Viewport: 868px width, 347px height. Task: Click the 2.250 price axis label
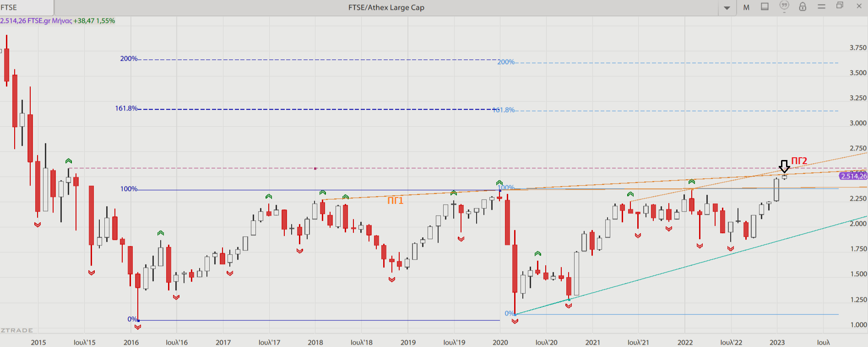[x=858, y=198]
